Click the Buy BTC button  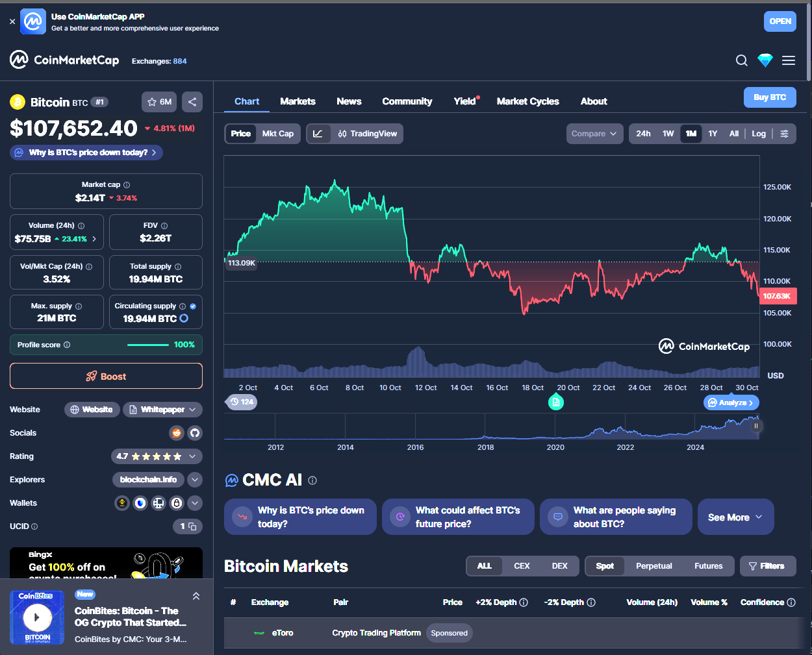(770, 97)
